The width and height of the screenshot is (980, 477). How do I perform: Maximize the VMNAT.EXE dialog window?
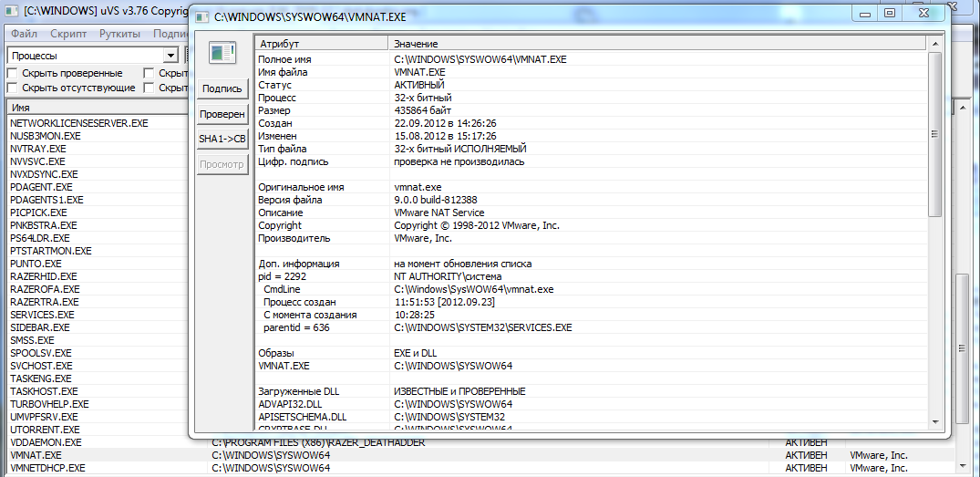pyautogui.click(x=889, y=12)
